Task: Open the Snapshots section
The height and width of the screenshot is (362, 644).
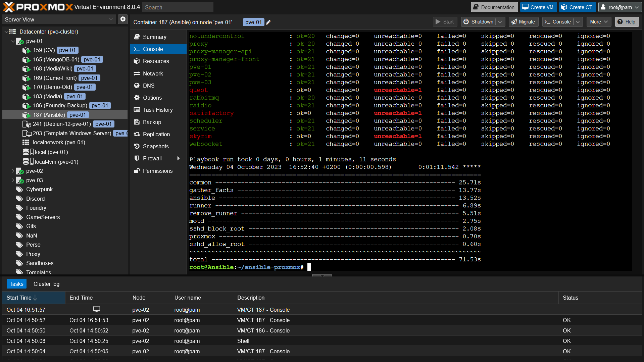Action: (x=158, y=146)
